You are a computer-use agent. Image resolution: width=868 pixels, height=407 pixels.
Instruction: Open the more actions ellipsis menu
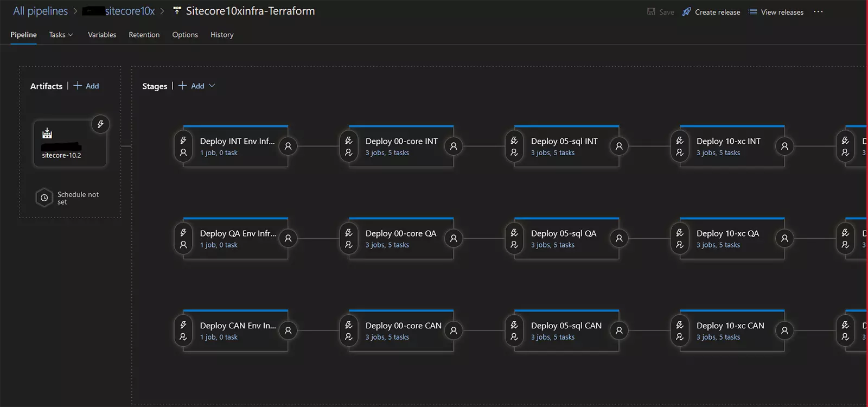(818, 11)
